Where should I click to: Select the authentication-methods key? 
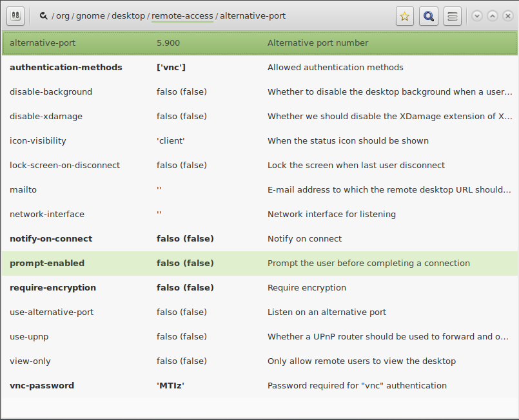pos(259,68)
